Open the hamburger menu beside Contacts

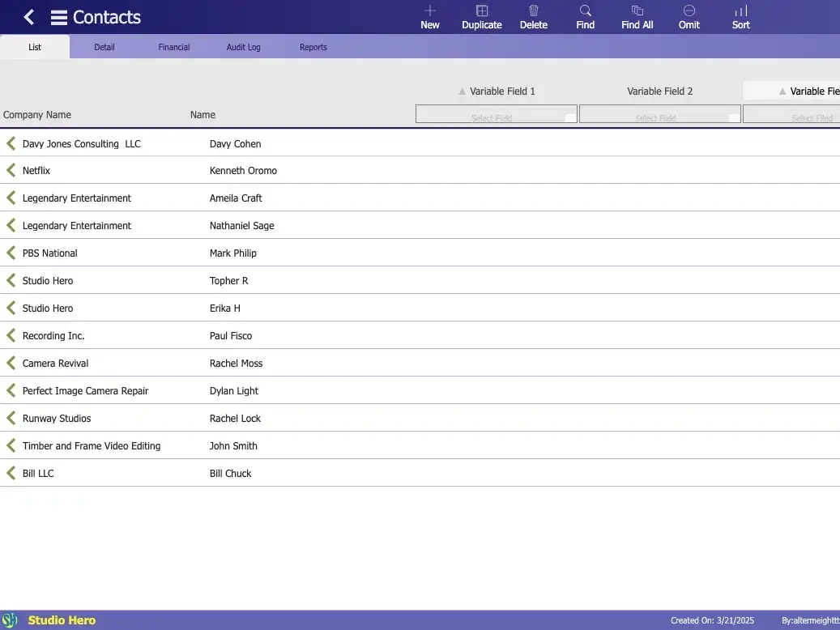coord(59,18)
